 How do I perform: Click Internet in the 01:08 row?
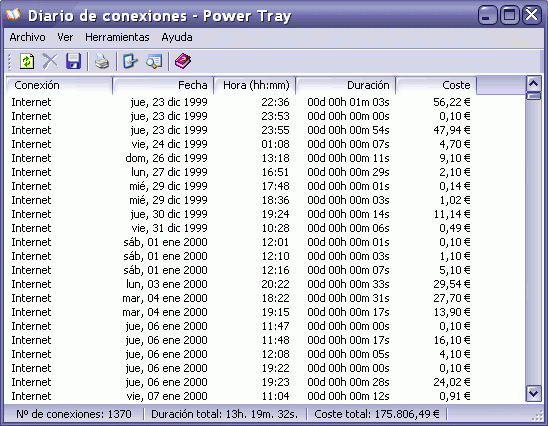tap(31, 144)
